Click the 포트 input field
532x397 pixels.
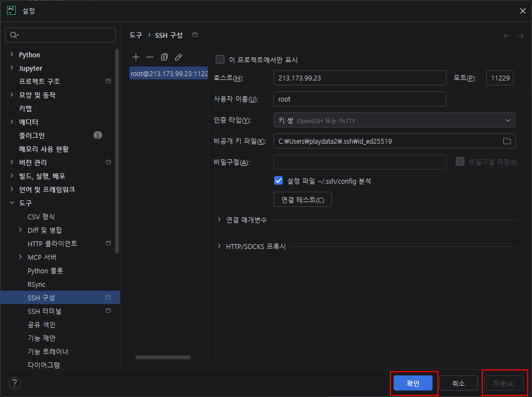[x=500, y=78]
